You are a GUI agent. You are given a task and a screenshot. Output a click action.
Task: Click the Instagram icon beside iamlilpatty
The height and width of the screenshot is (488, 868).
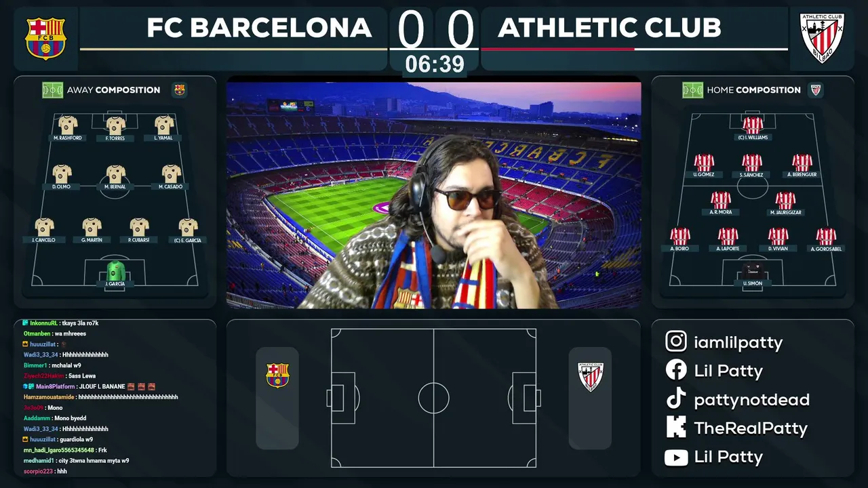(675, 342)
